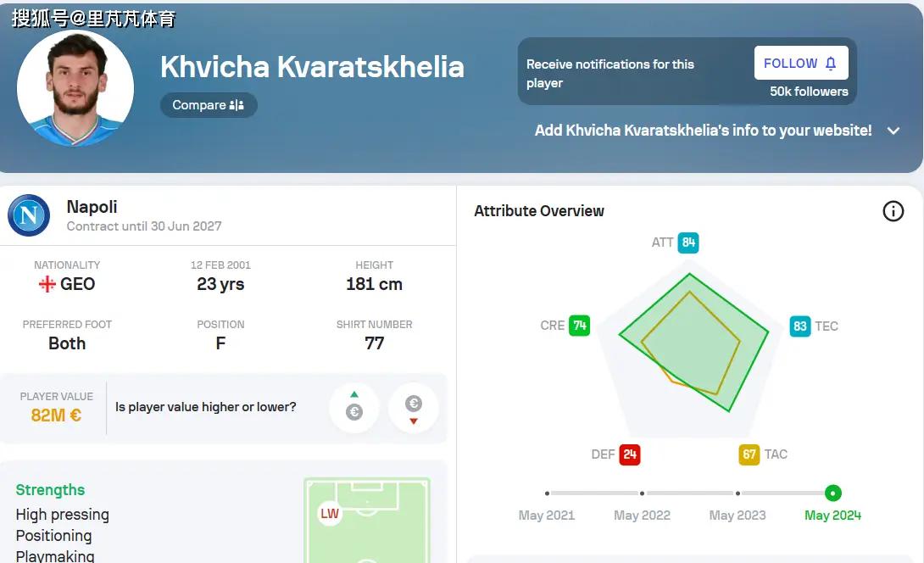This screenshot has width=924, height=563.
Task: Vote player value lower with down-arrow euro icon
Action: (413, 407)
